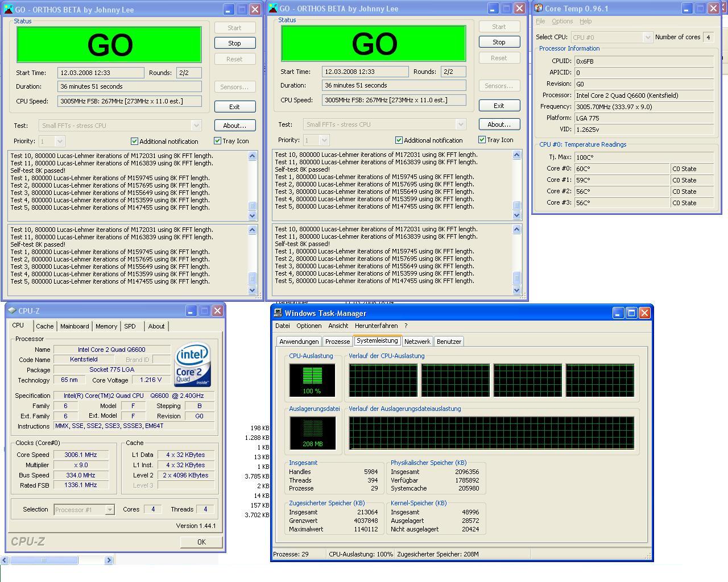The width and height of the screenshot is (728, 582).
Task: Switch to Benutzer tab in Task-Manager
Action: click(x=449, y=342)
